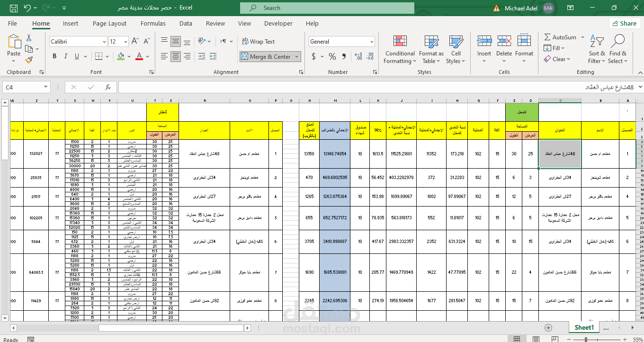The height and width of the screenshot is (342, 644).
Task: Expand the font name Calibri dropdown
Action: point(104,42)
